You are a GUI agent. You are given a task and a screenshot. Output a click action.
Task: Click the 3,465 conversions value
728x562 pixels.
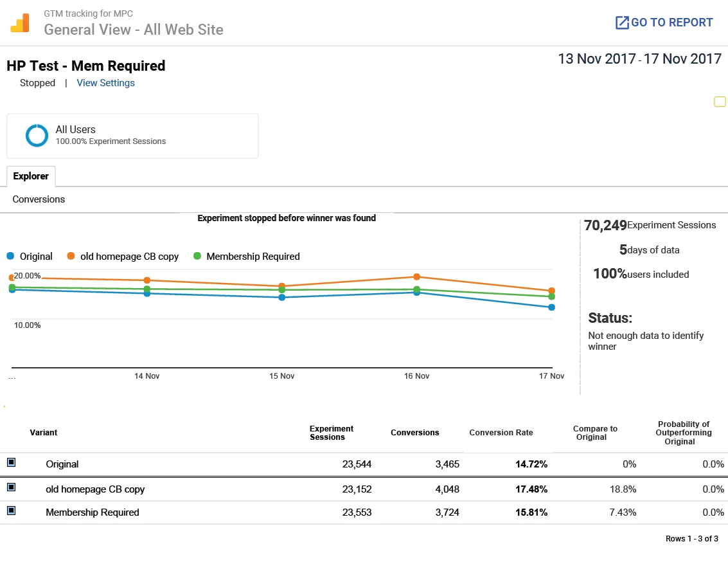[447, 464]
